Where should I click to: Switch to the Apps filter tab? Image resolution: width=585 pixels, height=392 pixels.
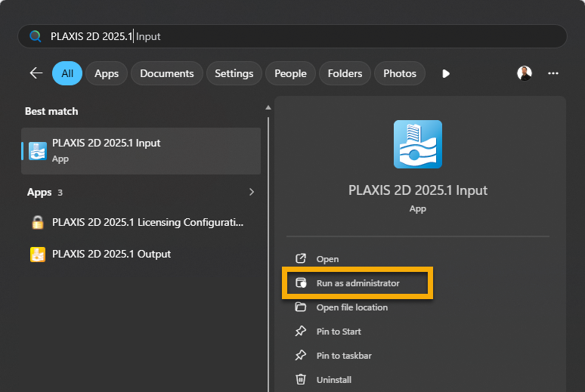pos(107,73)
